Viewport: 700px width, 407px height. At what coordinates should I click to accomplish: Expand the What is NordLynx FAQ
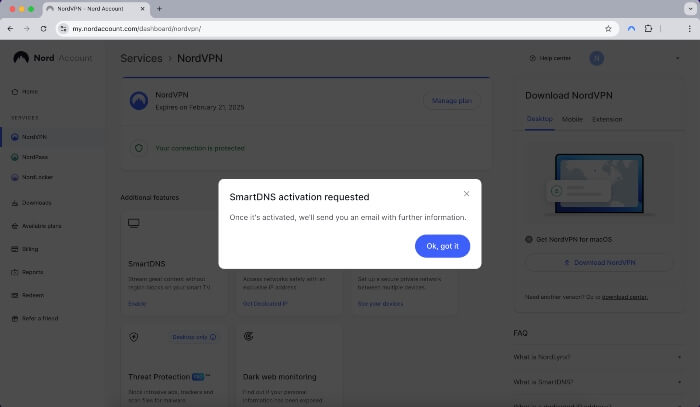point(597,357)
